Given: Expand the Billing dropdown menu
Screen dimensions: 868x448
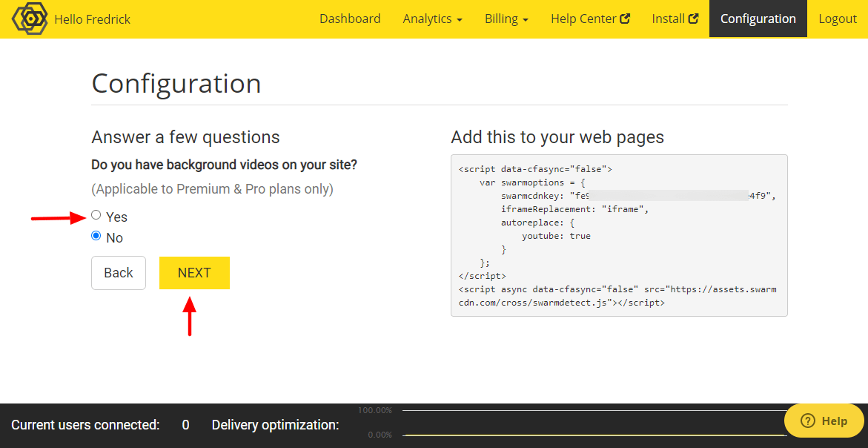Looking at the screenshot, I should [506, 19].
